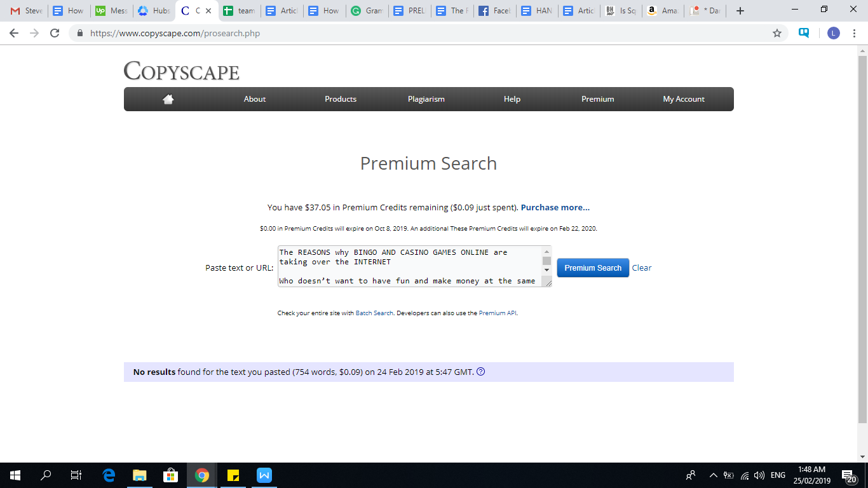Go back with the browser back arrow
This screenshot has height=488, width=868.
(14, 33)
